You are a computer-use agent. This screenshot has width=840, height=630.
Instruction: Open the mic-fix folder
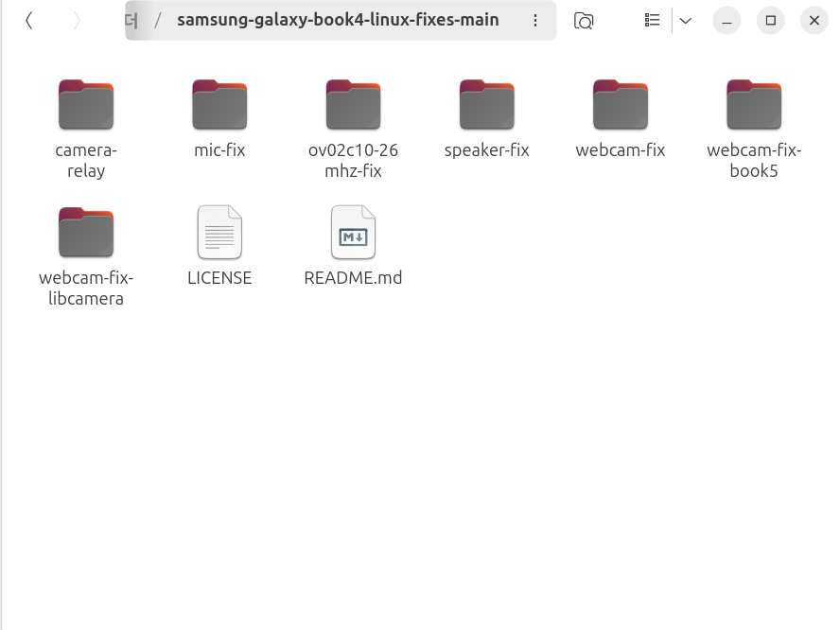[x=219, y=104]
